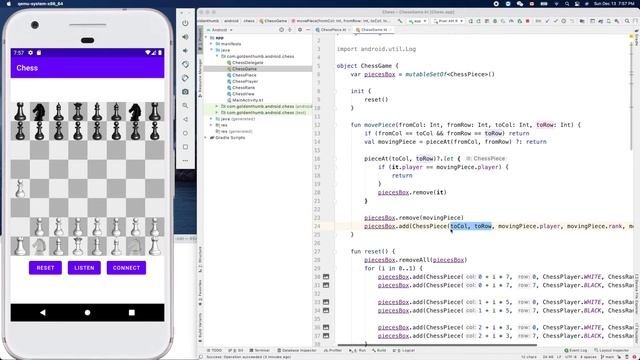Open MainActivity.kt in project tree
Viewport: 640px width, 360px height.
[245, 100]
